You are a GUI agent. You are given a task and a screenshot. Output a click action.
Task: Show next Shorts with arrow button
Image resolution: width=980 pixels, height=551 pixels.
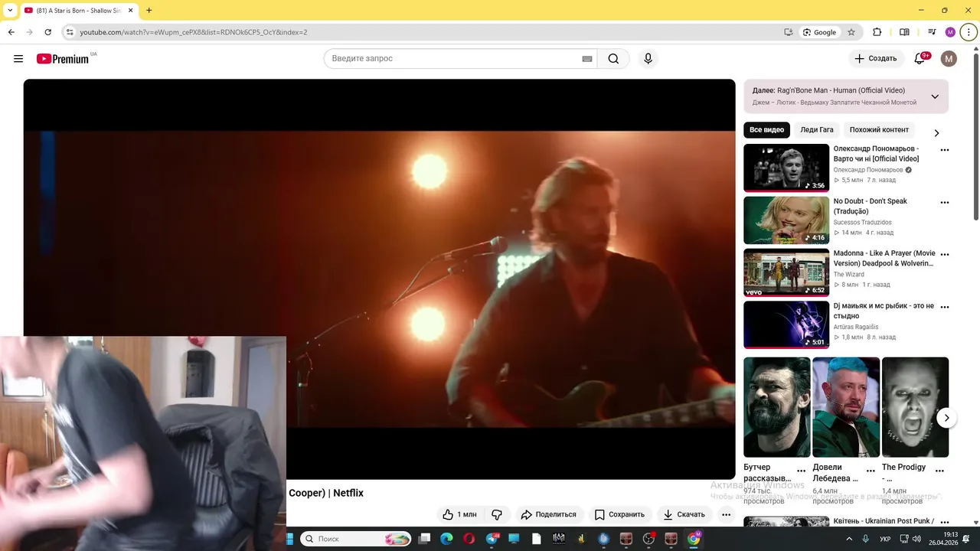point(946,418)
